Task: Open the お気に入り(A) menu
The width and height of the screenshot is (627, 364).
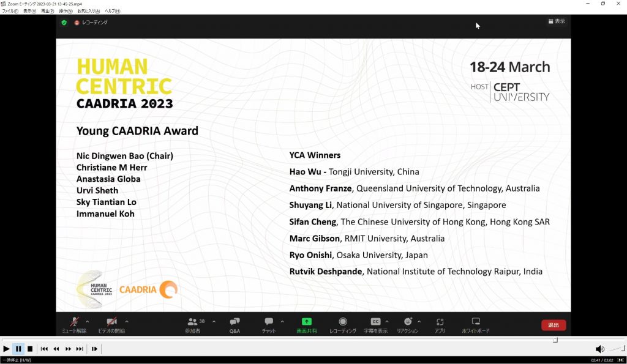Action: [88, 11]
